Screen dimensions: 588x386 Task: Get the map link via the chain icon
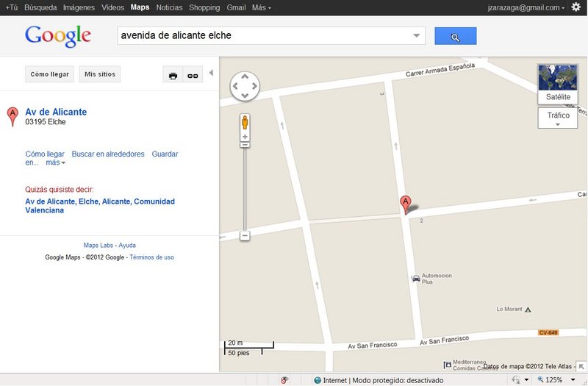[x=193, y=75]
